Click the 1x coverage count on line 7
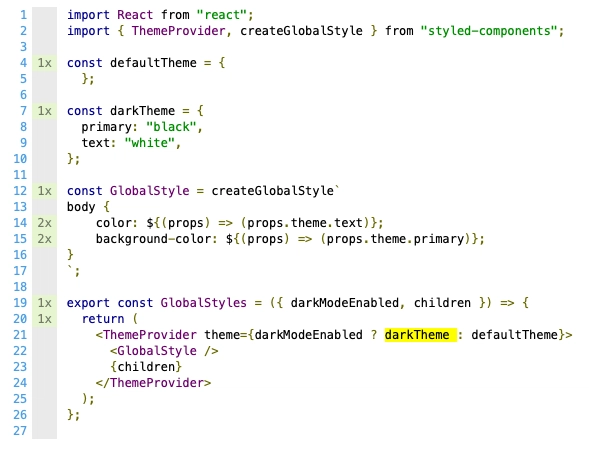Screen dimensions: 589x455 tap(44, 111)
